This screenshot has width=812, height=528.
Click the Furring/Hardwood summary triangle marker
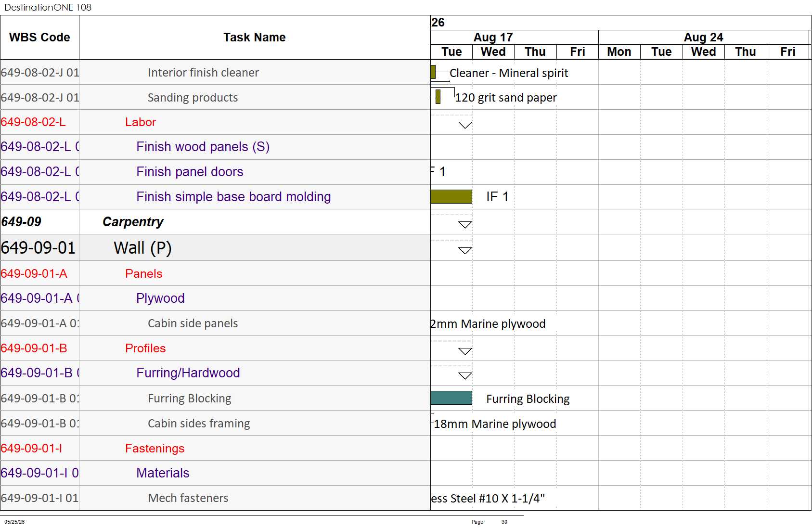click(x=465, y=376)
